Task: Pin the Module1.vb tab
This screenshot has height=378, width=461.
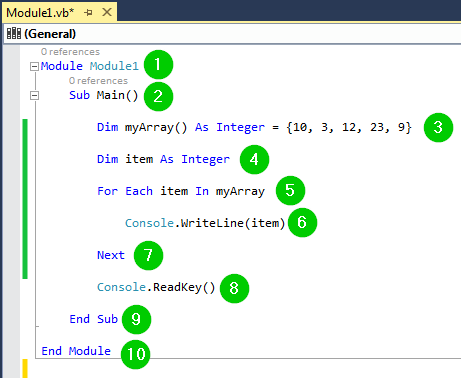Action: coord(88,13)
